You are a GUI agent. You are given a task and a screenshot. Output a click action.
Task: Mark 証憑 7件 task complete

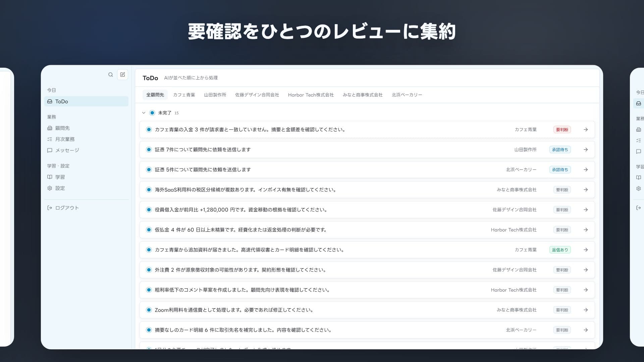149,149
